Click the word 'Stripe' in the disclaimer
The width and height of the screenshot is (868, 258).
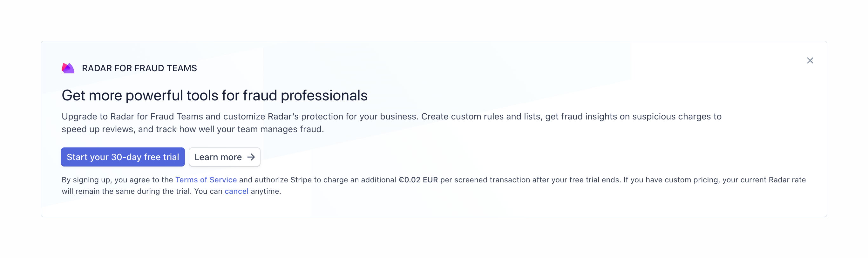point(301,180)
